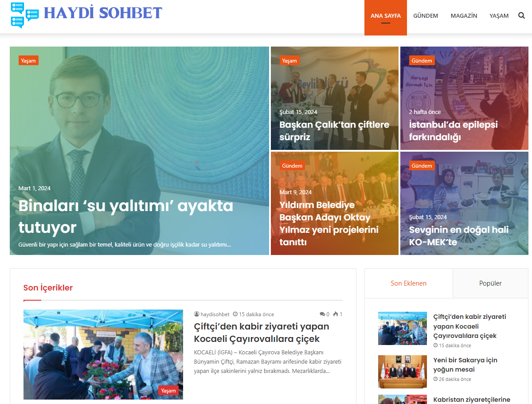Viewport: 532px width, 404px height.
Task: Click '26 dakika önce' in sidebar
Action: click(455, 379)
